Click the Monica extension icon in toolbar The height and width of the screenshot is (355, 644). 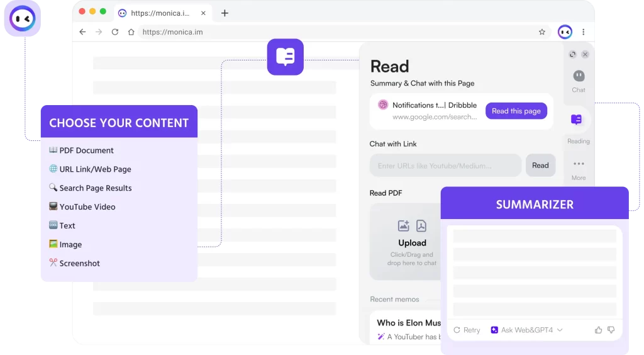coord(565,32)
